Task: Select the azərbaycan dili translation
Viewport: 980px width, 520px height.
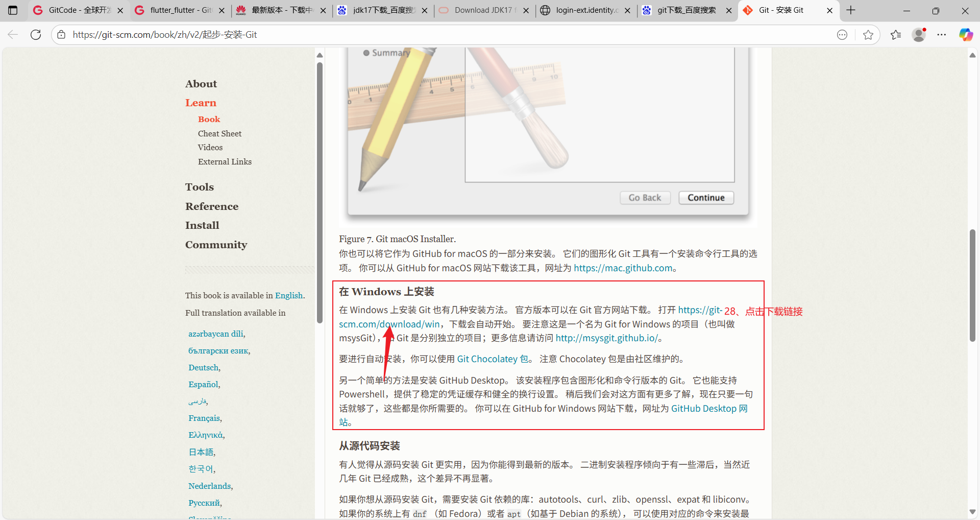Action: (216, 334)
